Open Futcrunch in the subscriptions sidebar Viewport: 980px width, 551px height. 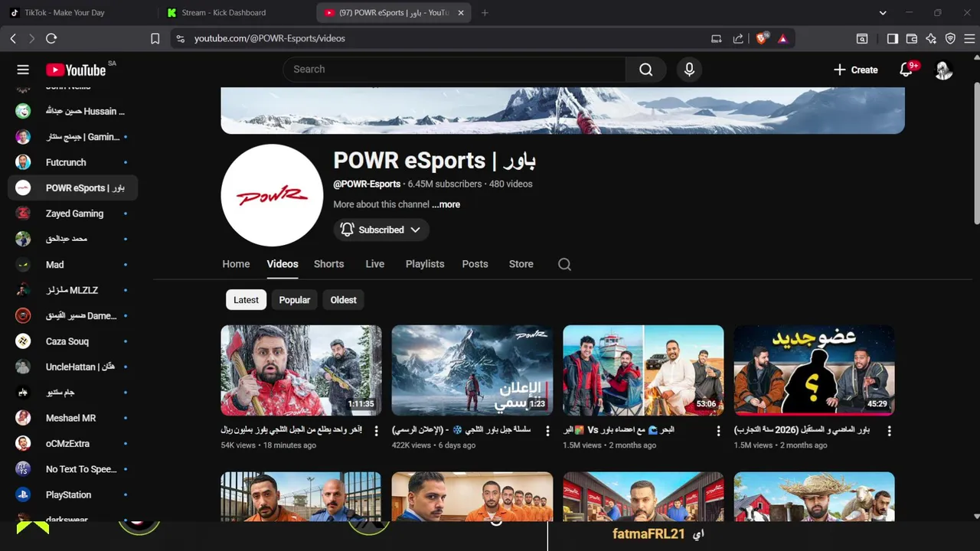click(x=73, y=162)
